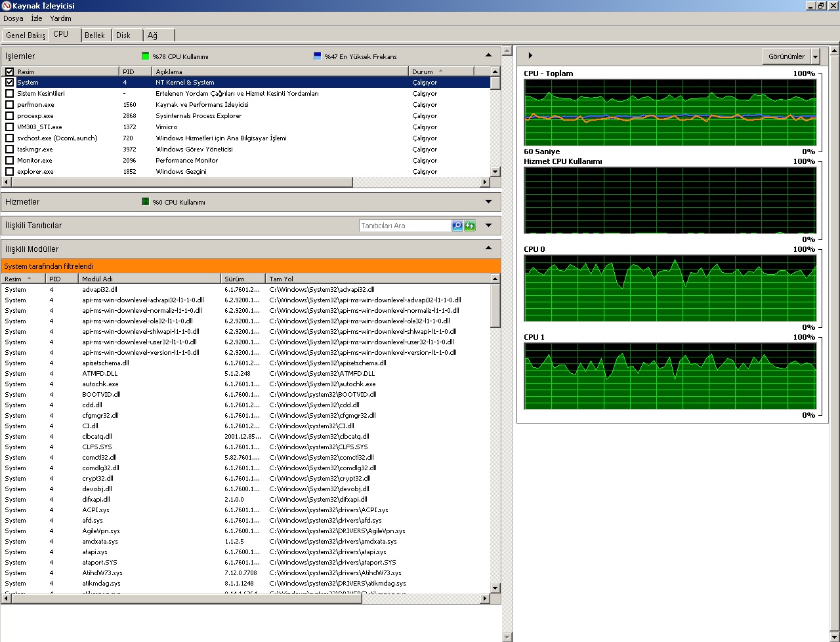Sort processes by Durum column
Viewport: 840px width, 642px height.
tap(441, 71)
